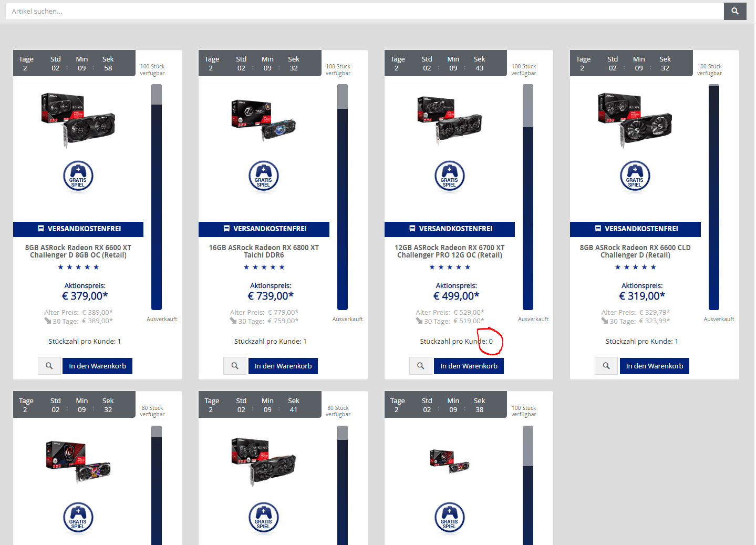The height and width of the screenshot is (545, 756).
Task: Open RX 6700 XT Challenger PRO product image
Action: pyautogui.click(x=450, y=121)
